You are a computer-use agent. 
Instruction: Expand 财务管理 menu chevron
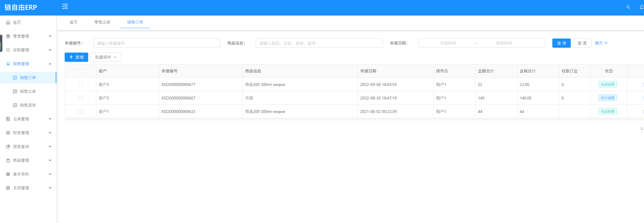pos(50,133)
